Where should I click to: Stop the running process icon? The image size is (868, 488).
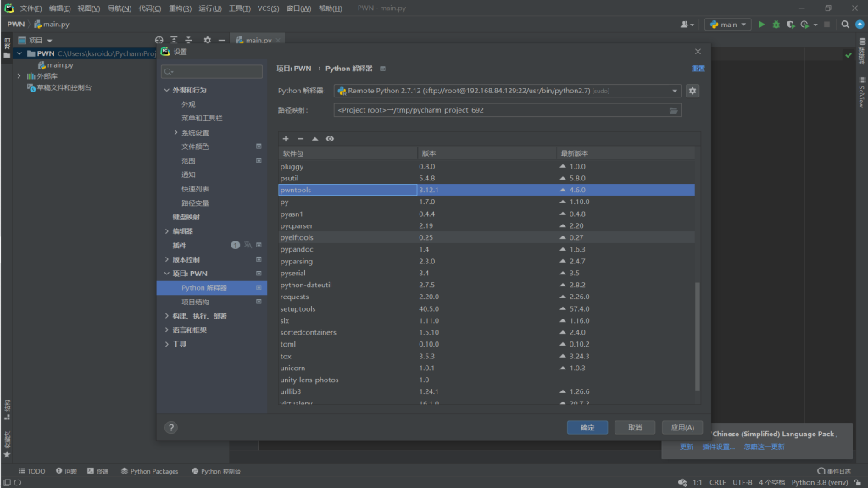click(x=827, y=25)
